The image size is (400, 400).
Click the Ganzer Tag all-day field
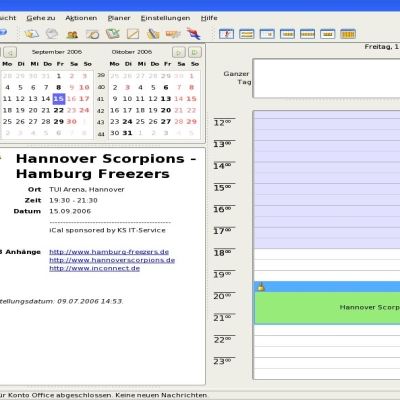(x=327, y=78)
